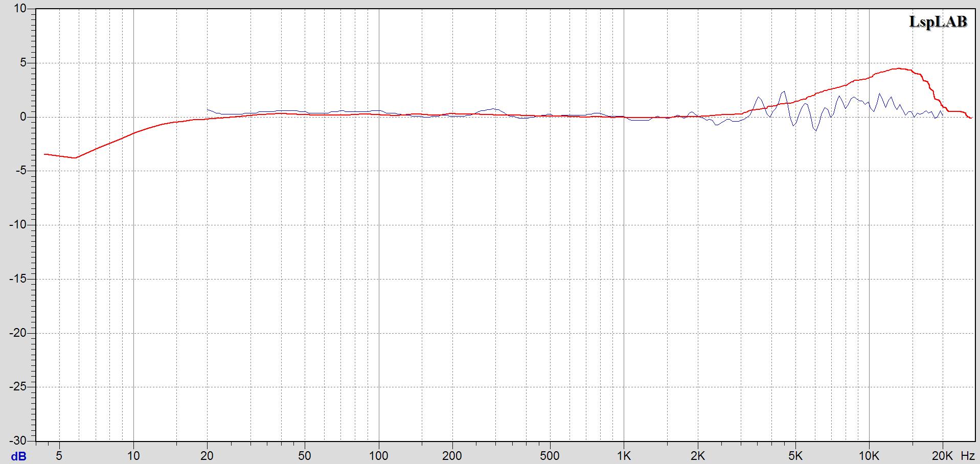Click the 5 dB y-axis label
This screenshot has width=980, height=464.
point(24,63)
